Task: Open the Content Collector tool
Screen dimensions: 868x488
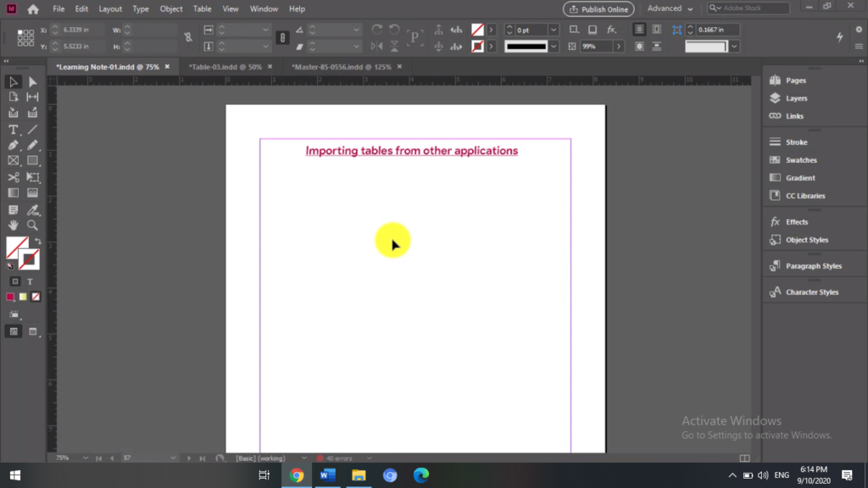Action: click(14, 113)
